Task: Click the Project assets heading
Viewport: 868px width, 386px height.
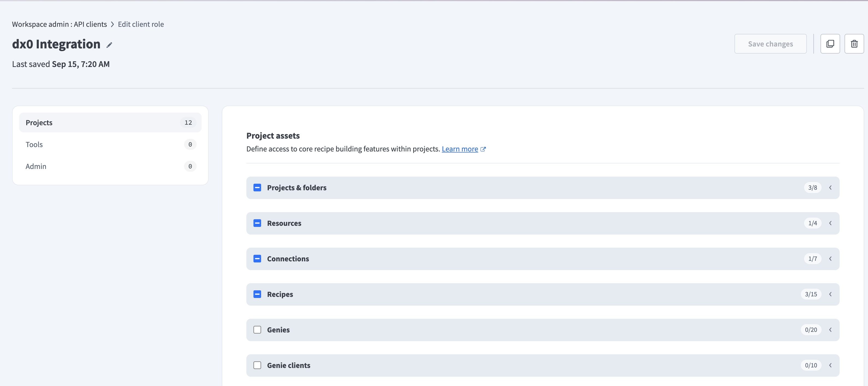Action: (273, 136)
